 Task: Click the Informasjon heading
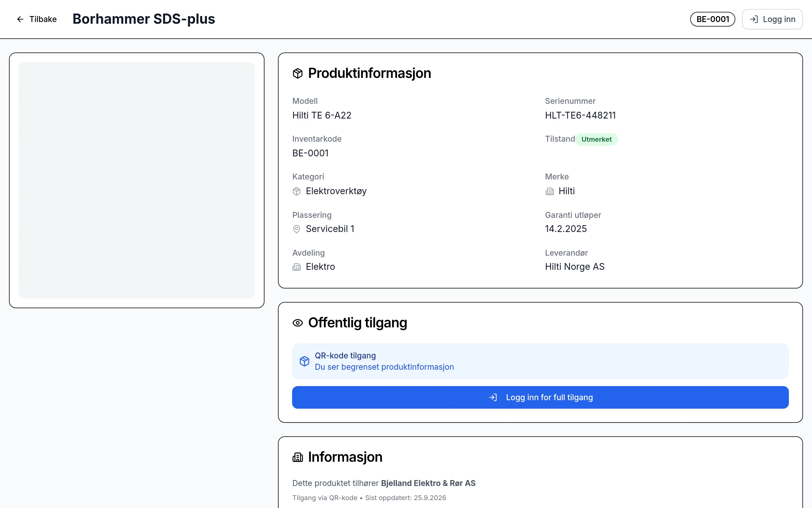(x=345, y=457)
